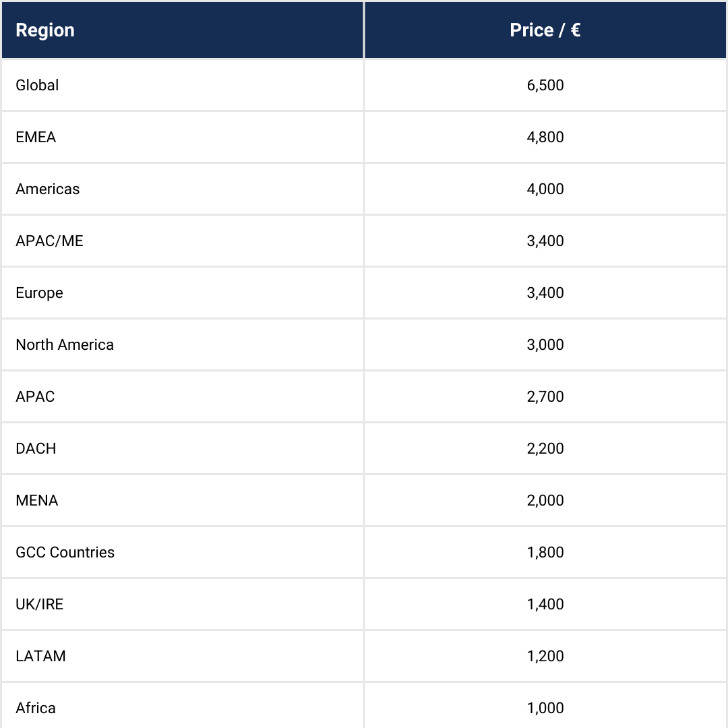Image resolution: width=728 pixels, height=728 pixels.
Task: Select the 2,700 price cell
Action: (x=545, y=396)
